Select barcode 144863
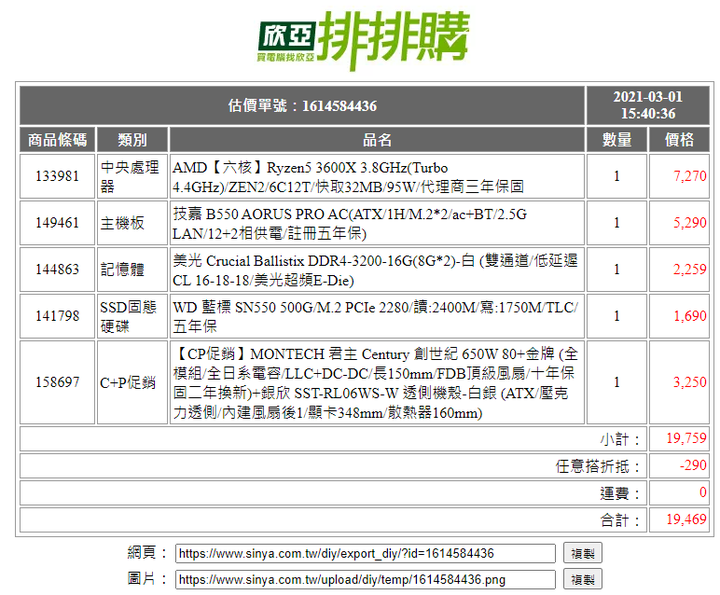The height and width of the screenshot is (595, 720). (57, 269)
